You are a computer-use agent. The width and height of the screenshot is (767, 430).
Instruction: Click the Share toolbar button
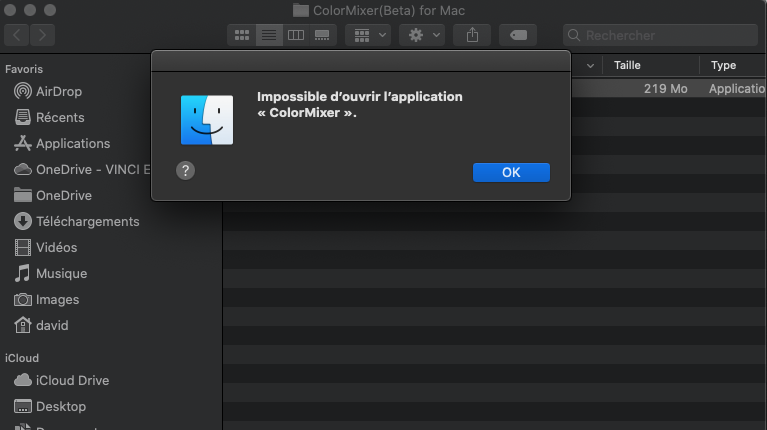(x=472, y=35)
